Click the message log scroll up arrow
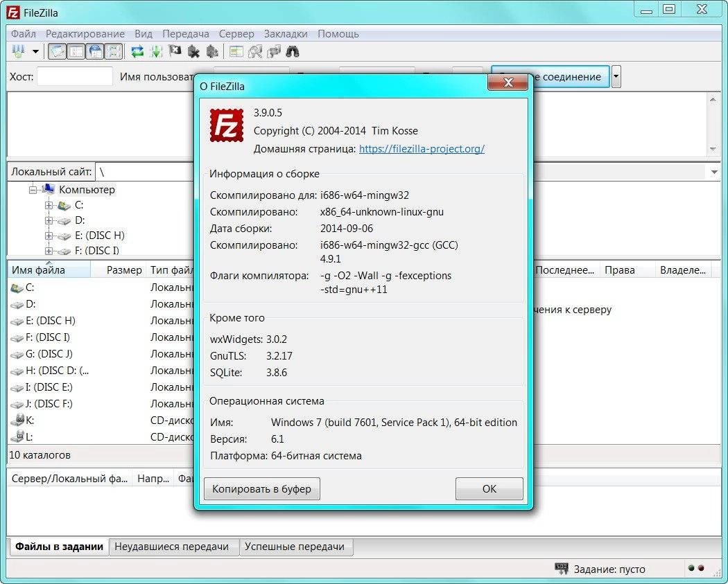The height and width of the screenshot is (584, 728). coord(713,99)
